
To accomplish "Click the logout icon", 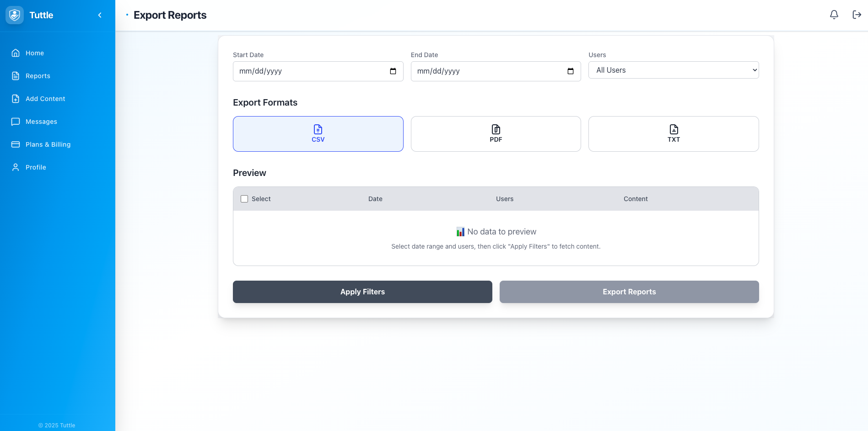I will 856,15.
